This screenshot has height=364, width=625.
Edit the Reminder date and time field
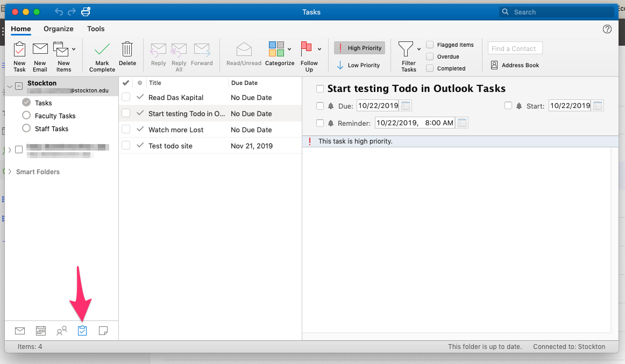click(415, 123)
